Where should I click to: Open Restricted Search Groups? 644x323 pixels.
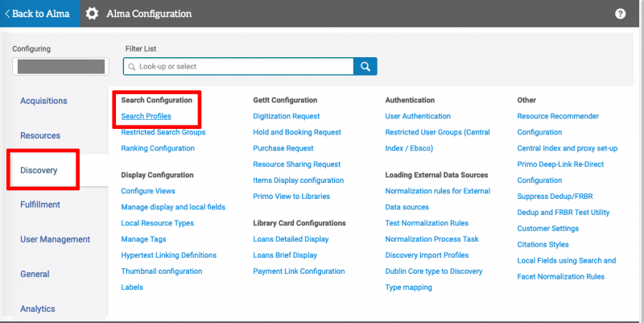(x=163, y=132)
